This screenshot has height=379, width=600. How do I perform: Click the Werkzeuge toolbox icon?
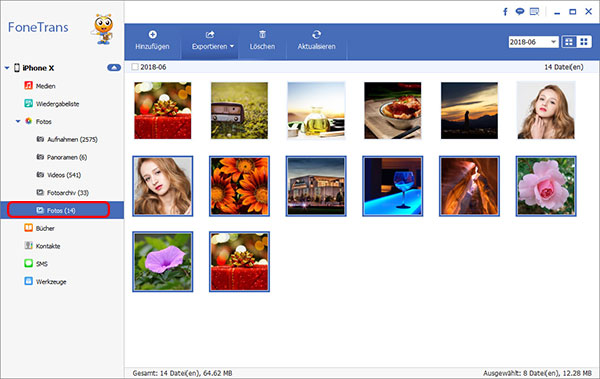pos(28,281)
